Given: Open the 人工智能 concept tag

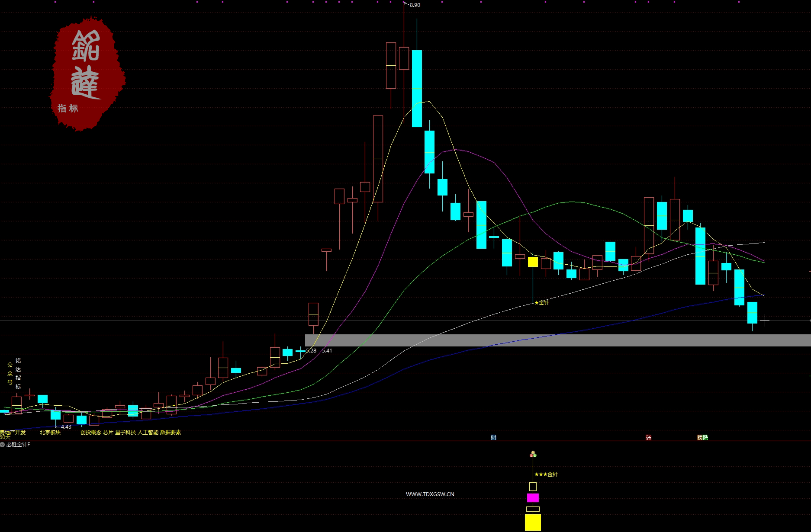Looking at the screenshot, I should point(148,432).
